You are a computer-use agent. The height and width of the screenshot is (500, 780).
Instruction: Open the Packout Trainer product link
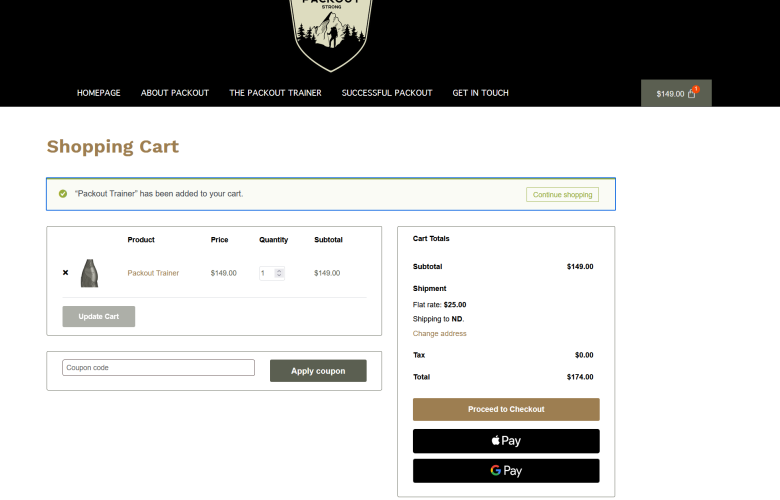[x=153, y=273]
